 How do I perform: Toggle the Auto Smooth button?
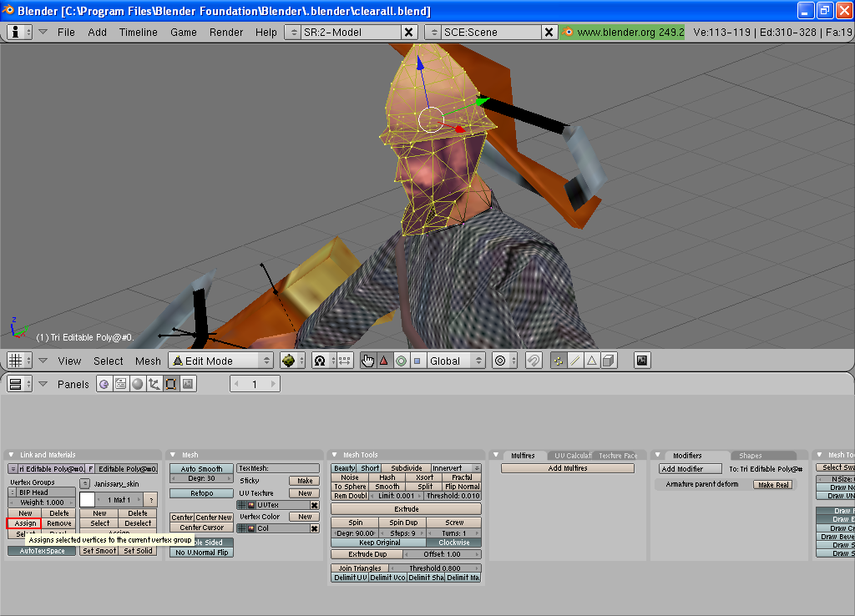pos(201,469)
